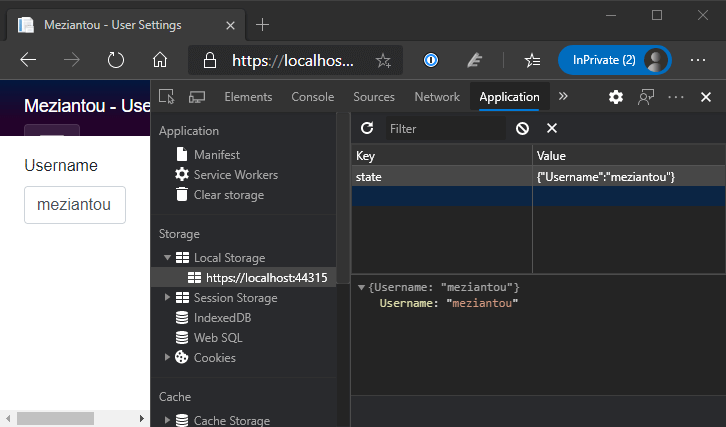Add this page to favorites star
Image resolution: width=726 pixels, height=427 pixels.
click(x=383, y=61)
